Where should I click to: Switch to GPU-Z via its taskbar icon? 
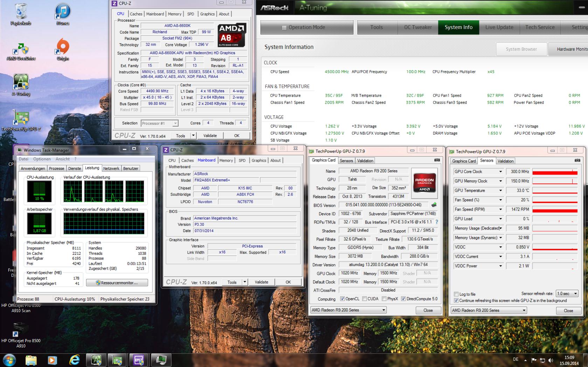pyautogui.click(x=117, y=360)
